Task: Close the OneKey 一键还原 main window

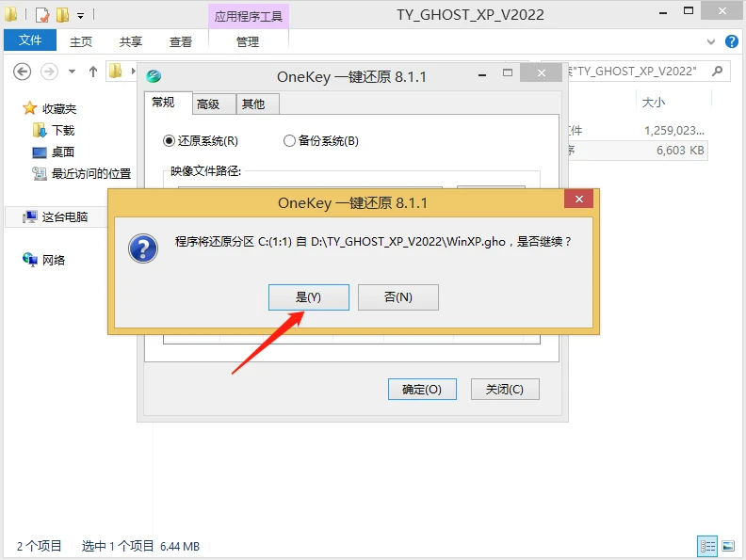Action: (541, 72)
